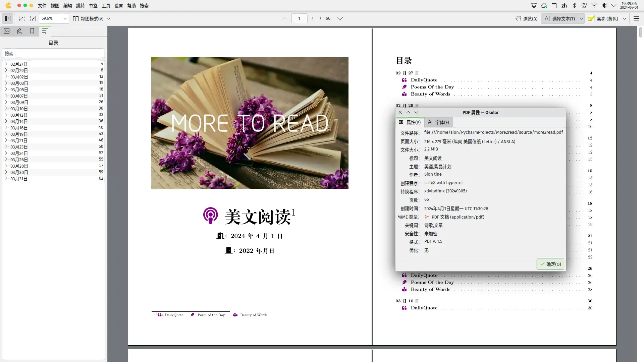Image resolution: width=644 pixels, height=362 pixels.
Task: Select the table of contents sidebar icon
Action: [44, 31]
